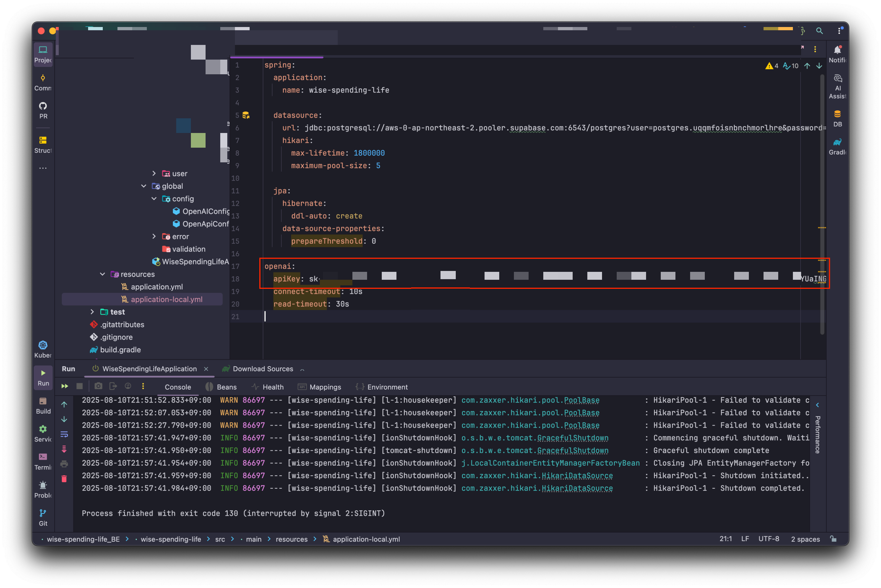This screenshot has width=881, height=588.
Task: Select .gitignore file in tree
Action: click(116, 337)
